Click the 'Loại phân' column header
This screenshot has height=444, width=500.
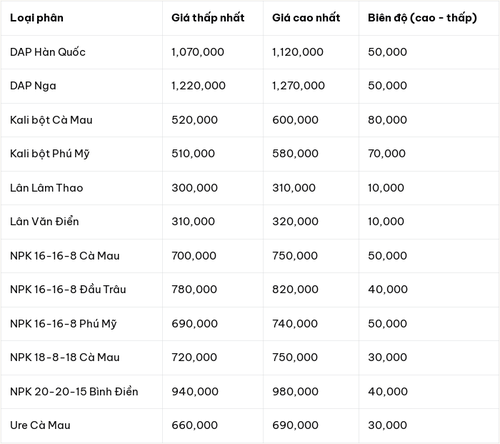click(x=37, y=18)
